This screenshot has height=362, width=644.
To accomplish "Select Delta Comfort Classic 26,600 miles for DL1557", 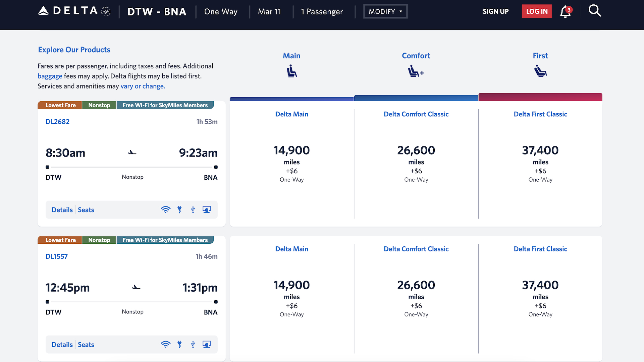I will point(416,299).
